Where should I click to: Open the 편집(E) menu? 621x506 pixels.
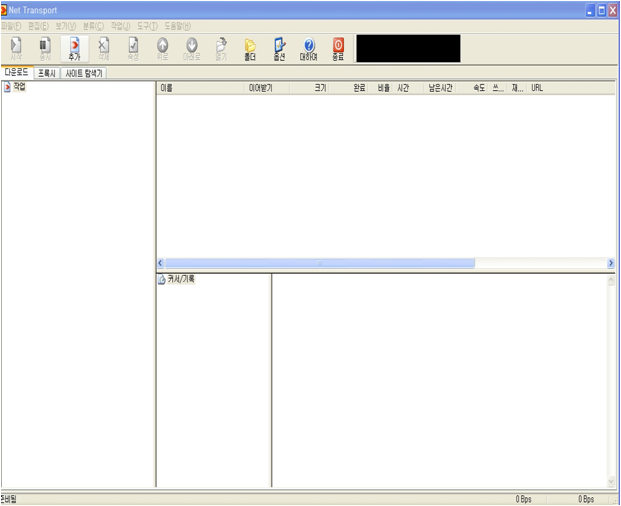38,27
